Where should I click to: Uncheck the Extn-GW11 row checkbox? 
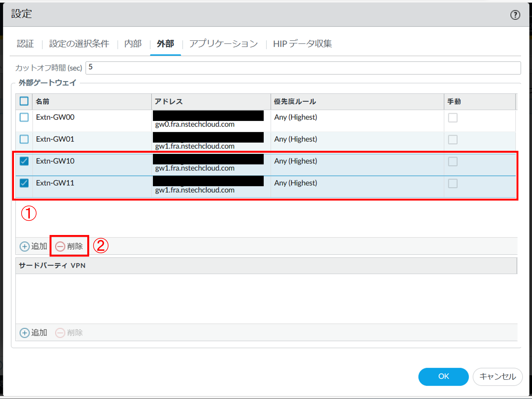click(24, 183)
